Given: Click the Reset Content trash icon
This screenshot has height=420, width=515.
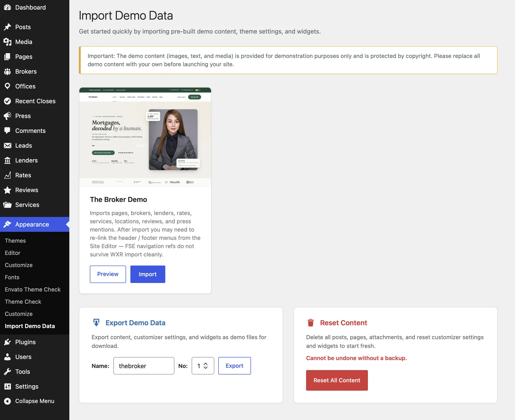Looking at the screenshot, I should coord(311,323).
